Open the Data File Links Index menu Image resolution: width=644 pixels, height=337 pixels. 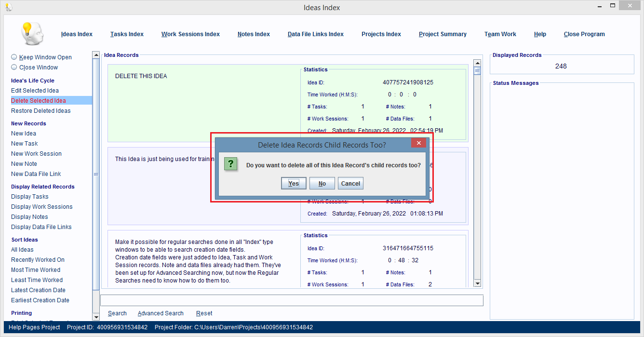[316, 34]
